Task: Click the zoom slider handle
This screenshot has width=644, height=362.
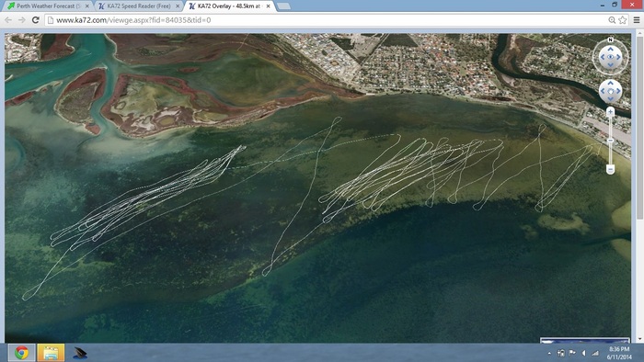Action: 610,141
